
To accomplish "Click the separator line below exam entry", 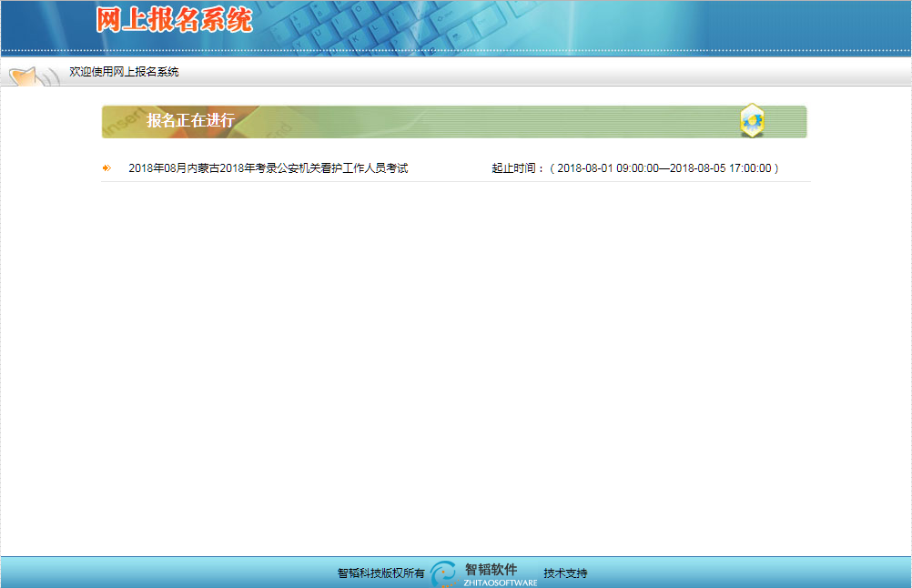I will [x=455, y=182].
